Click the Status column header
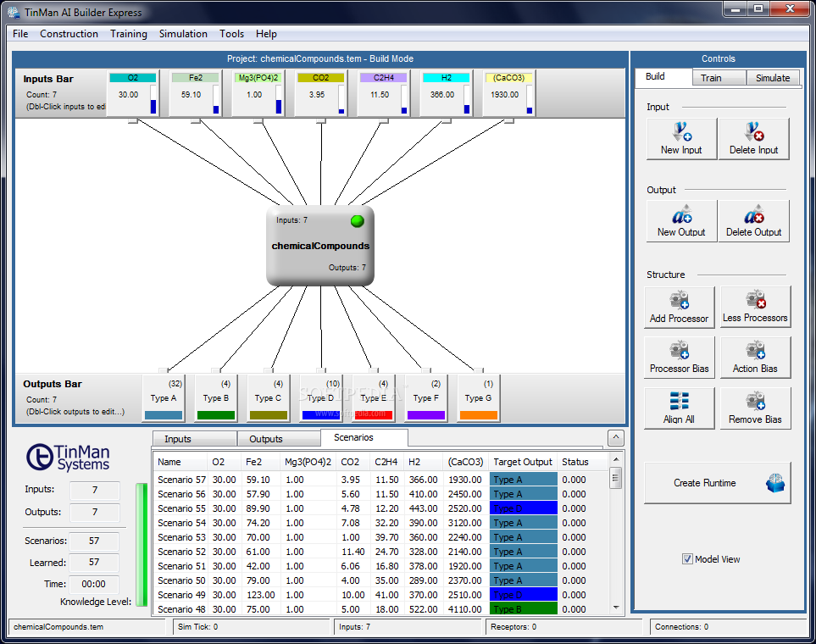The image size is (816, 644). click(x=583, y=462)
